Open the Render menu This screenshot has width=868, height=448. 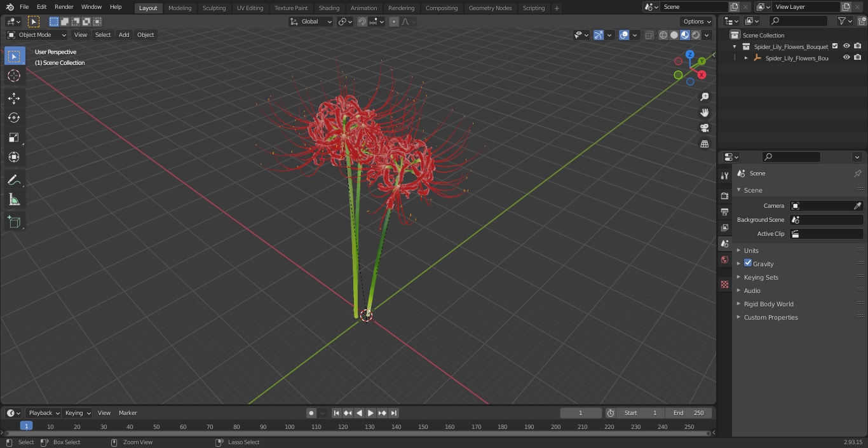point(64,7)
